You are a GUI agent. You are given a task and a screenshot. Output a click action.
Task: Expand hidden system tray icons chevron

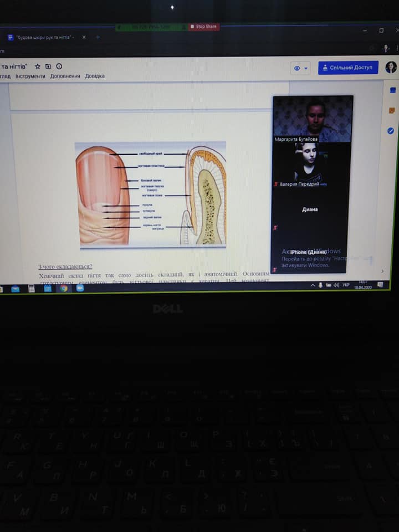coord(313,285)
